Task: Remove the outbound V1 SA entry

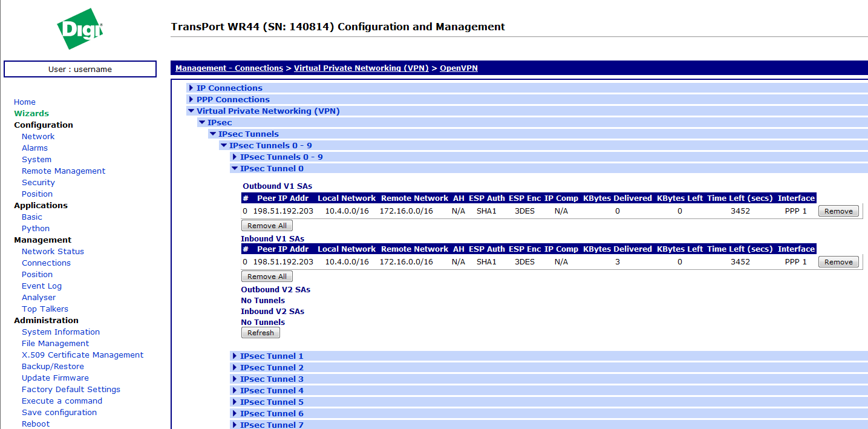Action: click(838, 211)
